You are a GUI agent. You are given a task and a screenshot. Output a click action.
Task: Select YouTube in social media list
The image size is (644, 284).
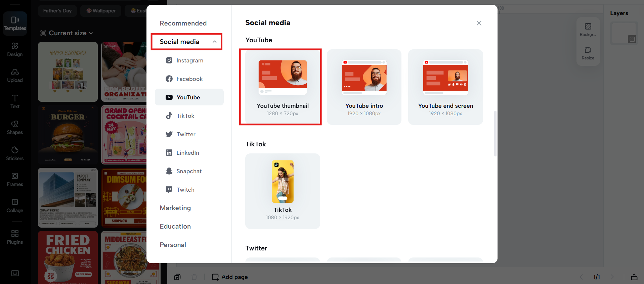click(x=189, y=97)
